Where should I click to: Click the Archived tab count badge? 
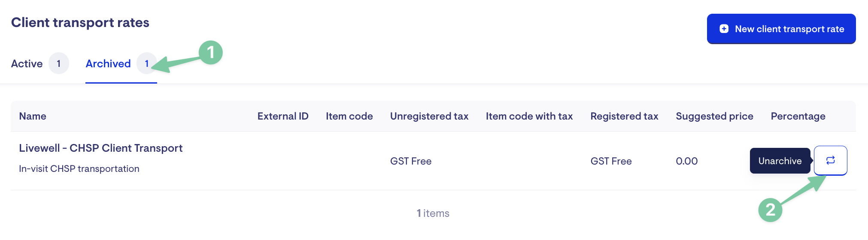point(146,63)
